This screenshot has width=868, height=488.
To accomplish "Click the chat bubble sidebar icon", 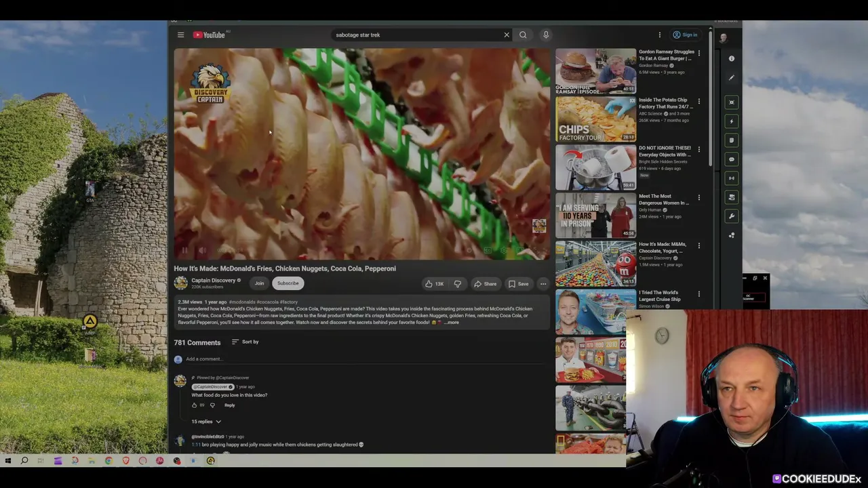I will [732, 159].
